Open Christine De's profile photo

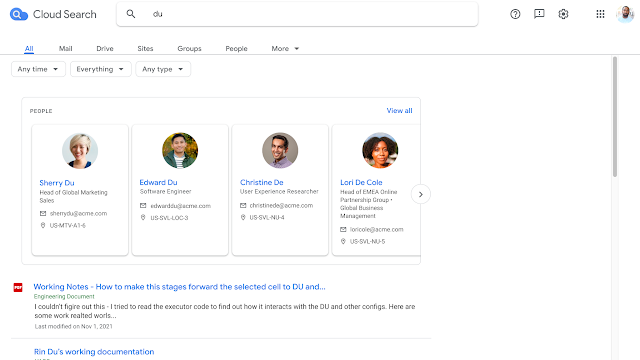pyautogui.click(x=280, y=150)
